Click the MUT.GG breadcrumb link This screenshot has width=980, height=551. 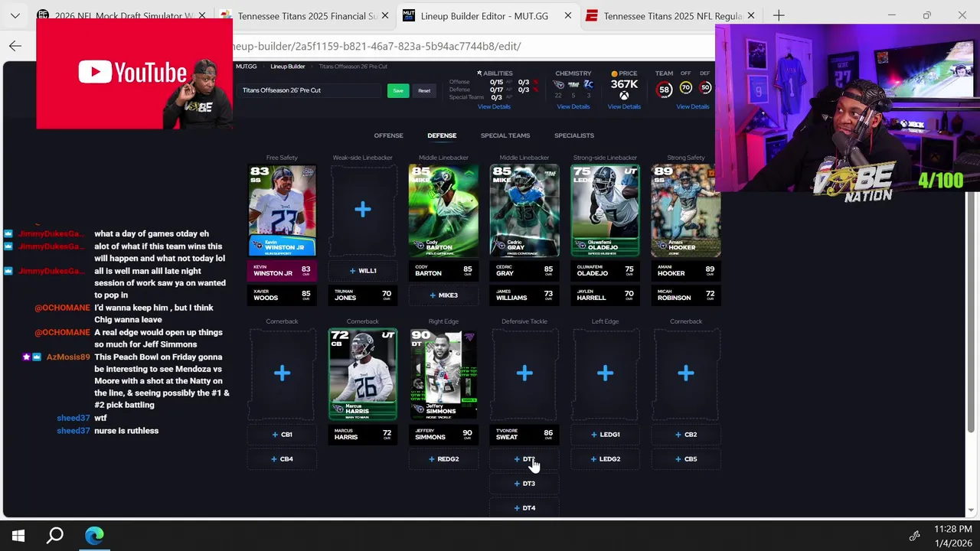(x=247, y=67)
